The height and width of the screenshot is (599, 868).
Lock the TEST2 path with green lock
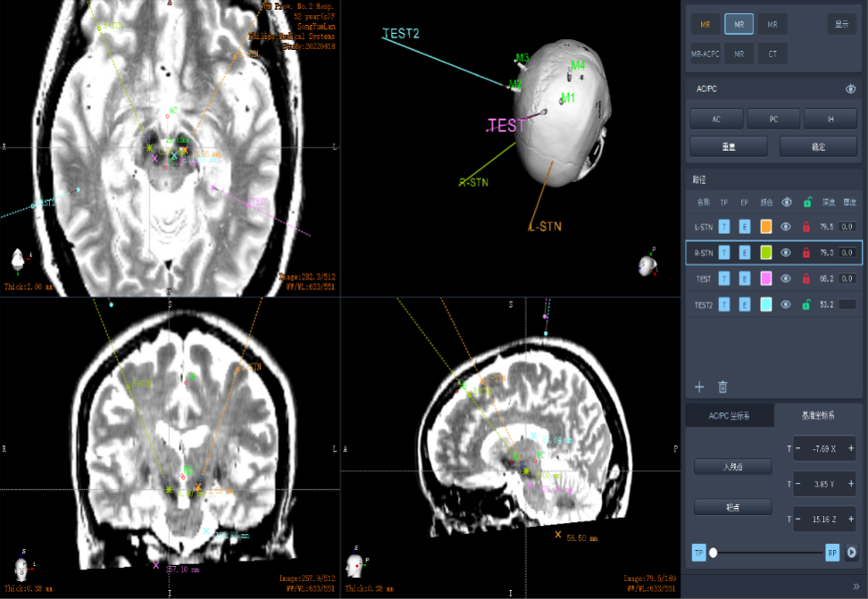[x=806, y=304]
